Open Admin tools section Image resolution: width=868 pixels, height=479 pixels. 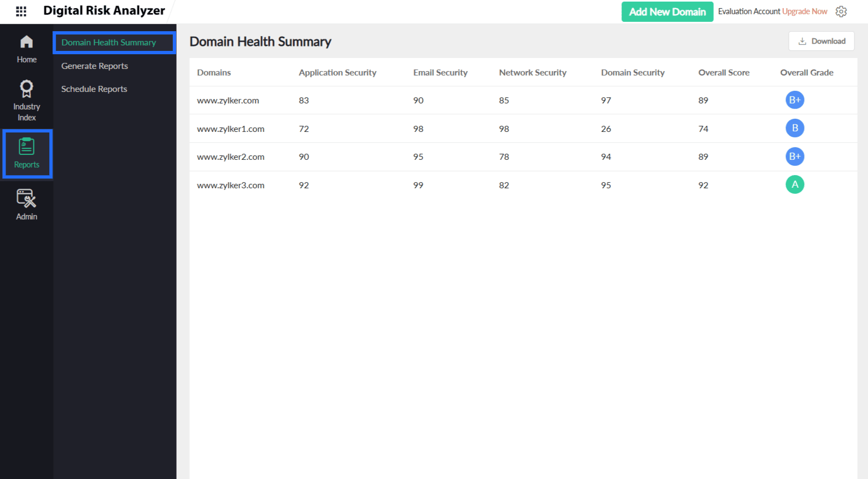click(26, 204)
